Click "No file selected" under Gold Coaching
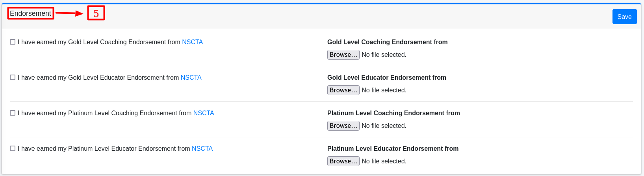The height and width of the screenshot is (176, 644). tap(384, 54)
